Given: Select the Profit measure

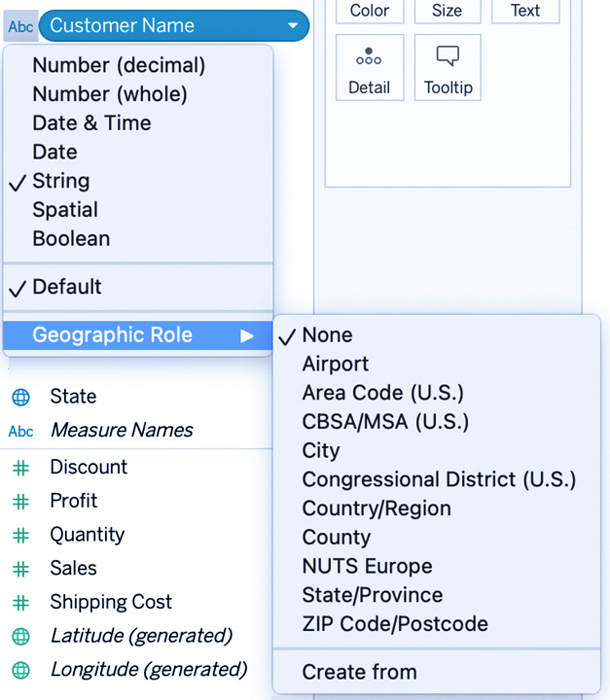Looking at the screenshot, I should click(73, 501).
